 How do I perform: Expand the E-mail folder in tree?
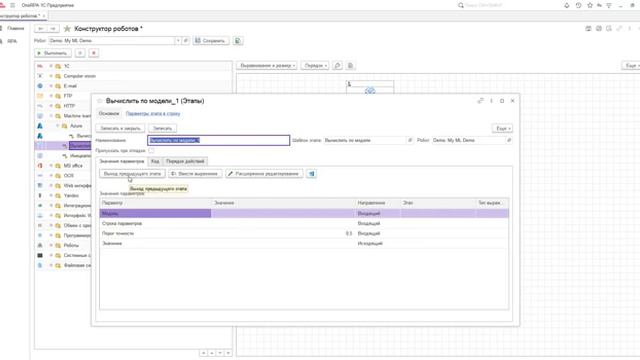pos(51,86)
